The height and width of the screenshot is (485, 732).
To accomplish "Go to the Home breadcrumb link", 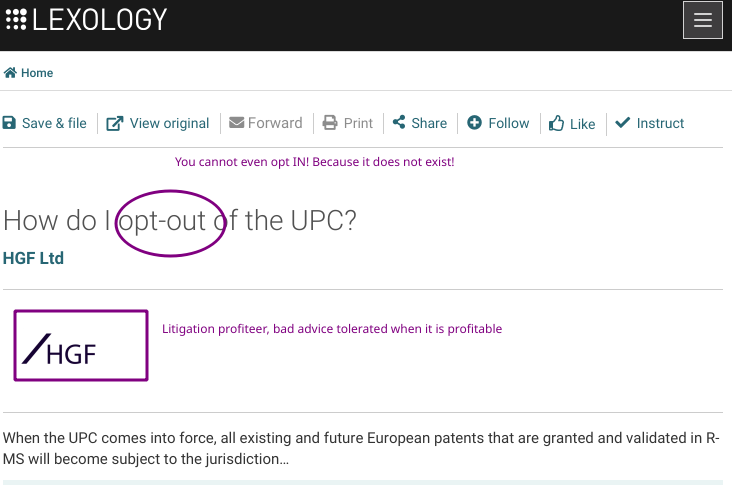I will 37,73.
